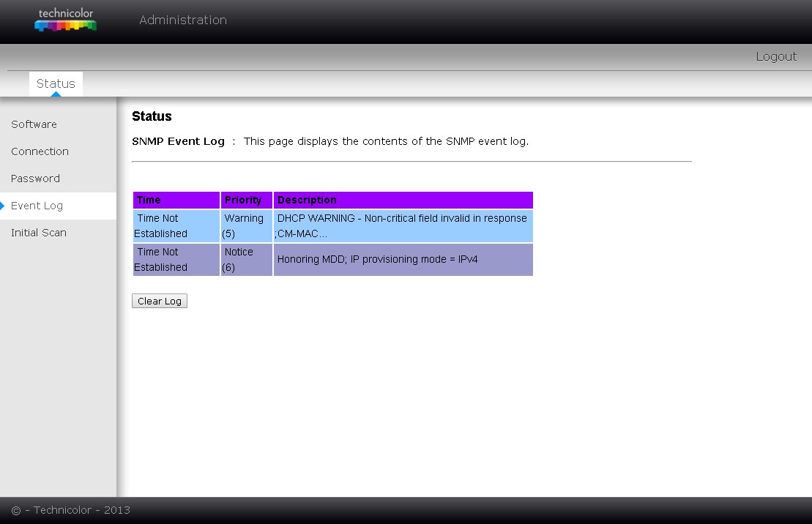Go to the Connection sidebar item
The image size is (812, 524).
[40, 151]
